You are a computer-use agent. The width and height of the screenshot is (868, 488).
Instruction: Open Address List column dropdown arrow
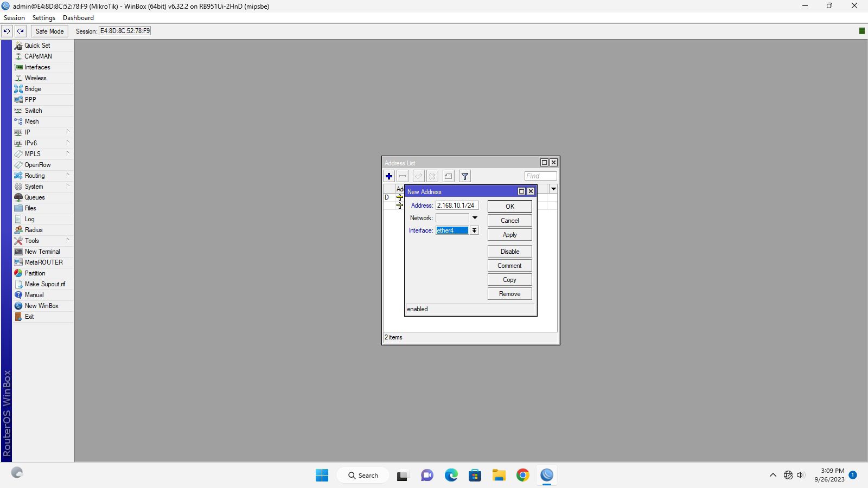(x=553, y=189)
